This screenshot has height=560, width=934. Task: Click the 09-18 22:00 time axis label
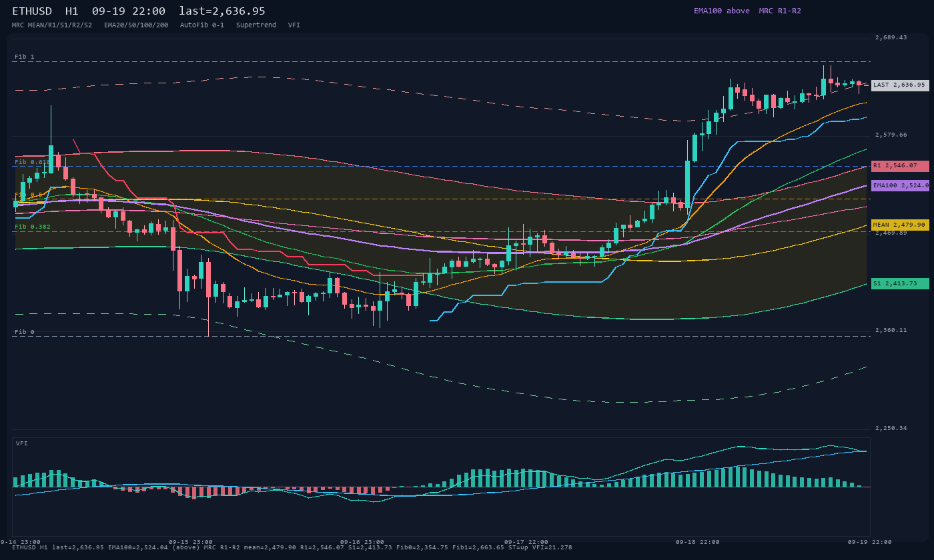(x=698, y=542)
